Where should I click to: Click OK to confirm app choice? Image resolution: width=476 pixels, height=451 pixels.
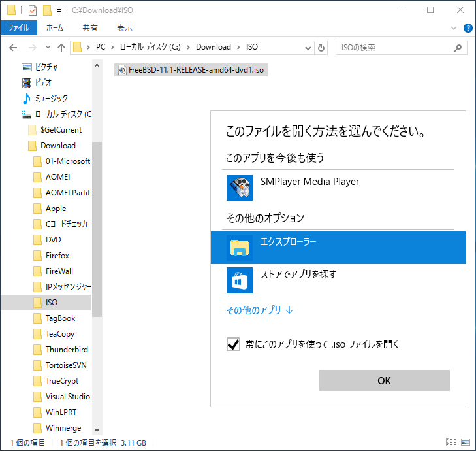tap(385, 380)
